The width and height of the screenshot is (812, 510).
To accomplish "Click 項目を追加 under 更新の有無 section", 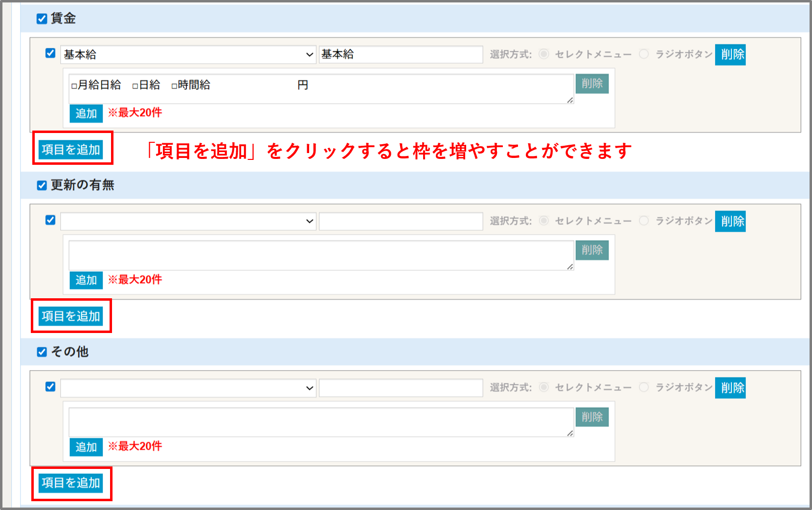I will click(71, 316).
